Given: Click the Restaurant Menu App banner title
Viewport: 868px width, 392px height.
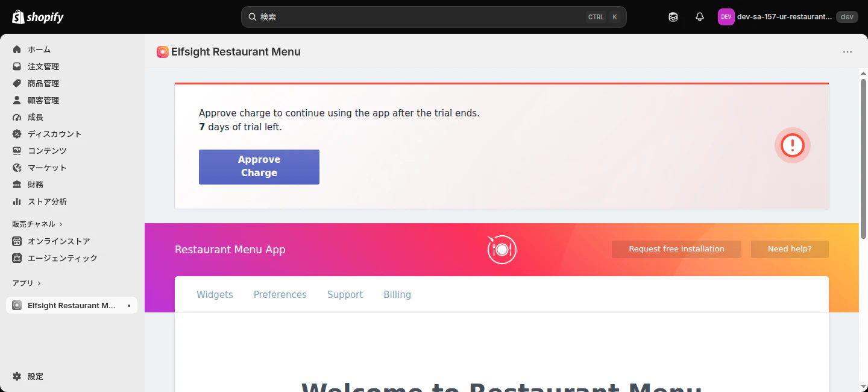Looking at the screenshot, I should pos(230,250).
